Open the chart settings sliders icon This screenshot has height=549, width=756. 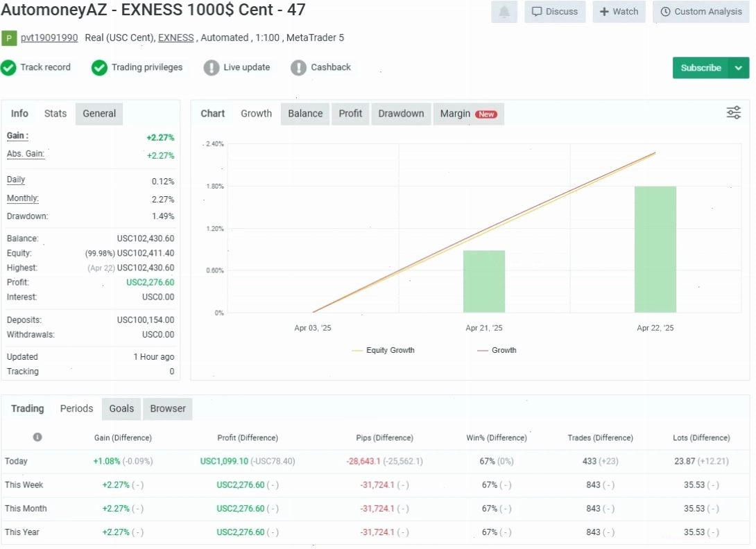tap(733, 113)
